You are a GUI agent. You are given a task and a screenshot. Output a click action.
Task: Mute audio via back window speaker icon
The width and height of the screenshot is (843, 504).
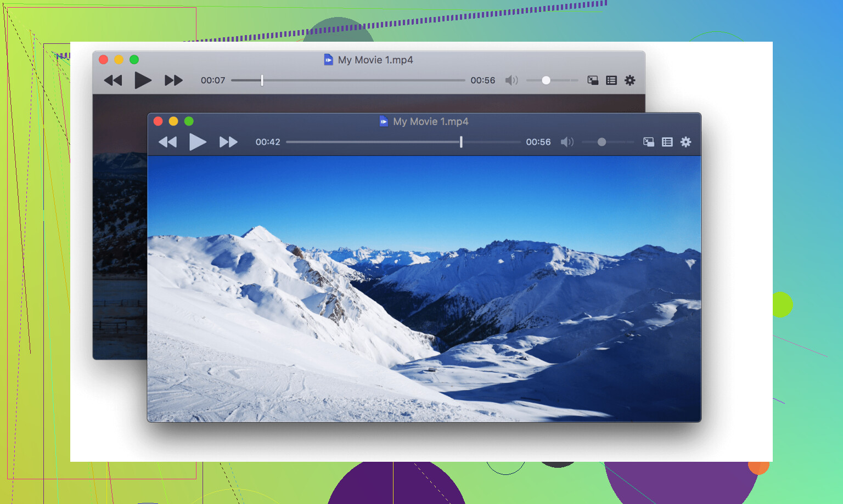pyautogui.click(x=512, y=81)
